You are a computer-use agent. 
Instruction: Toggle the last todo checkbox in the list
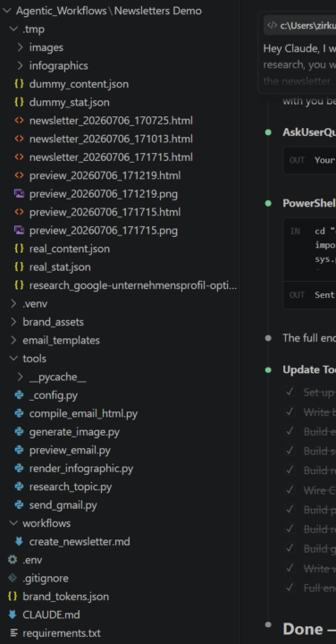point(290,588)
